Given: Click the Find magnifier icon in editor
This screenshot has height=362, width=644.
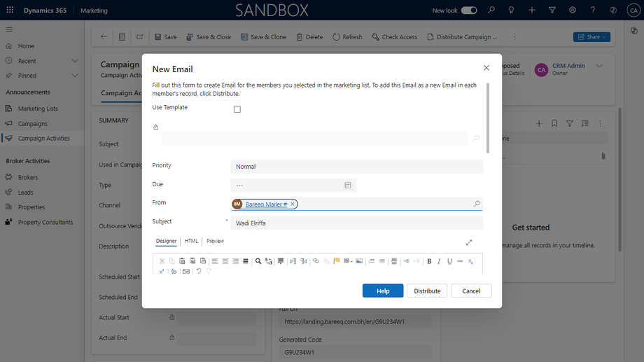Looking at the screenshot, I should pos(258,261).
